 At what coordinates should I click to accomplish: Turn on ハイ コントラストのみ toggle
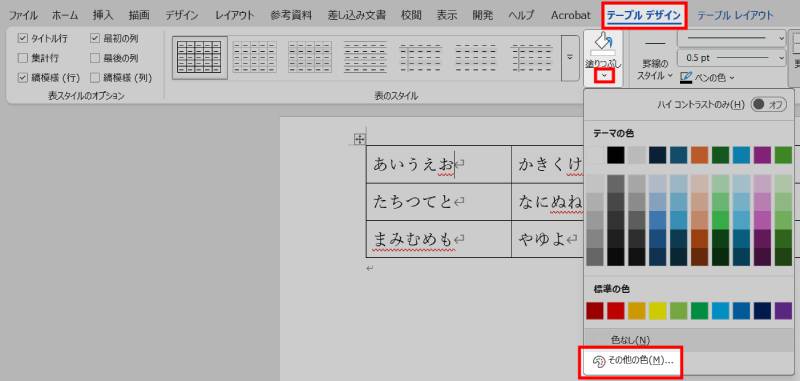click(769, 104)
